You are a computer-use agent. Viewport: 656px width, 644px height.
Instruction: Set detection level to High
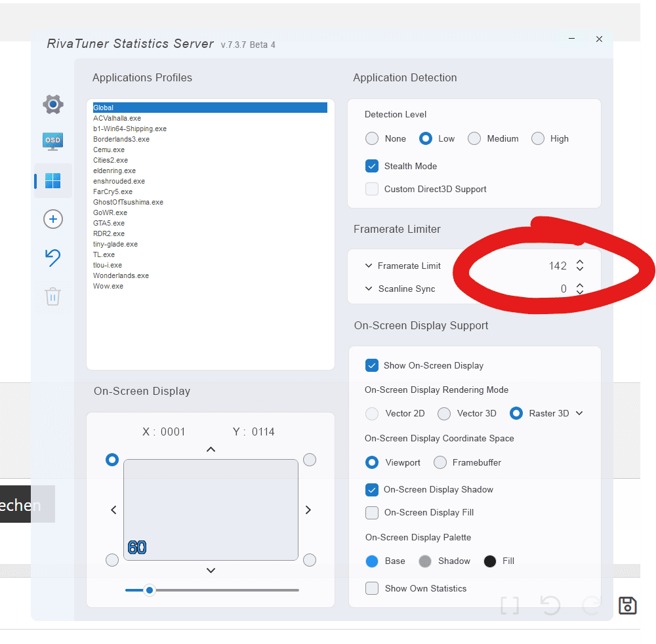click(x=538, y=138)
